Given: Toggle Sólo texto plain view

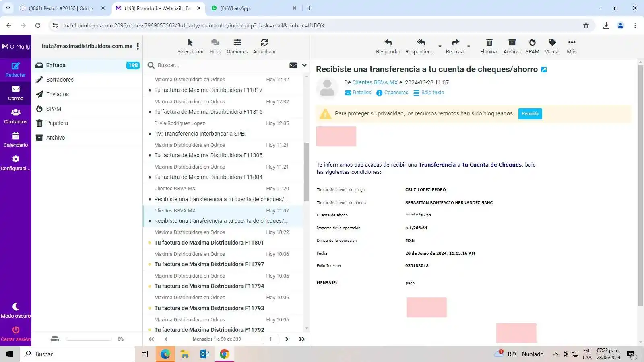Looking at the screenshot, I should 429,93.
